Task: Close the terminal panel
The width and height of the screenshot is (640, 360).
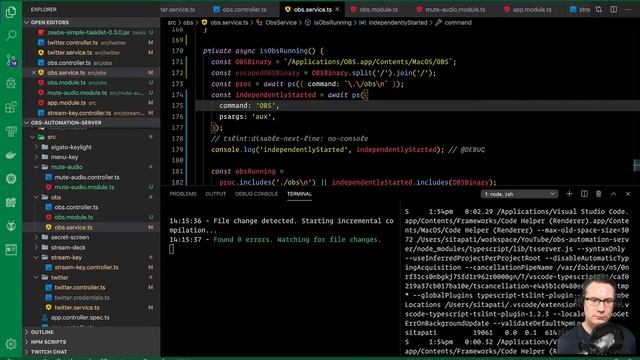Action: [628, 194]
